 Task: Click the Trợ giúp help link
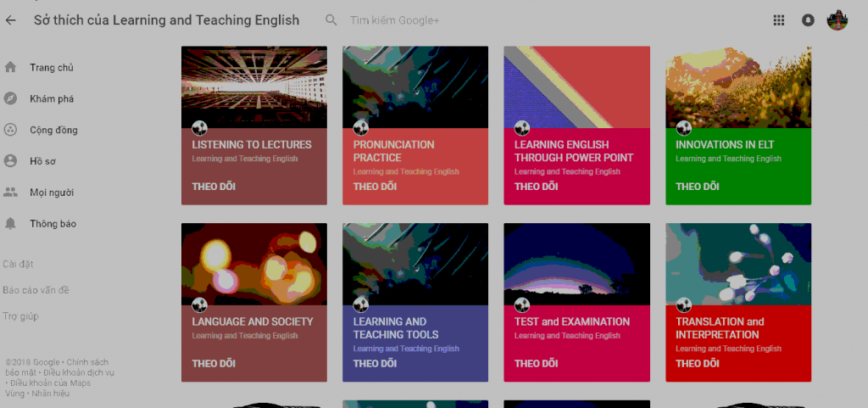(21, 316)
